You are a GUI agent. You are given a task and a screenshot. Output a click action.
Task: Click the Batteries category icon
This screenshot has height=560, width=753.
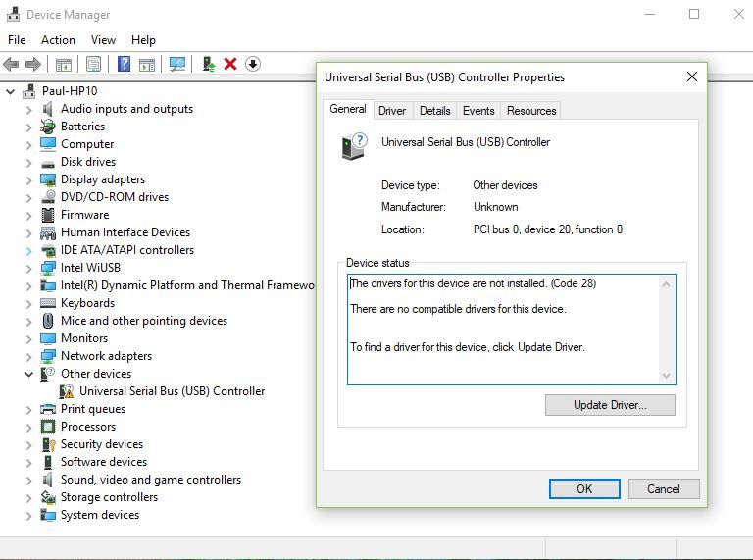coord(47,127)
